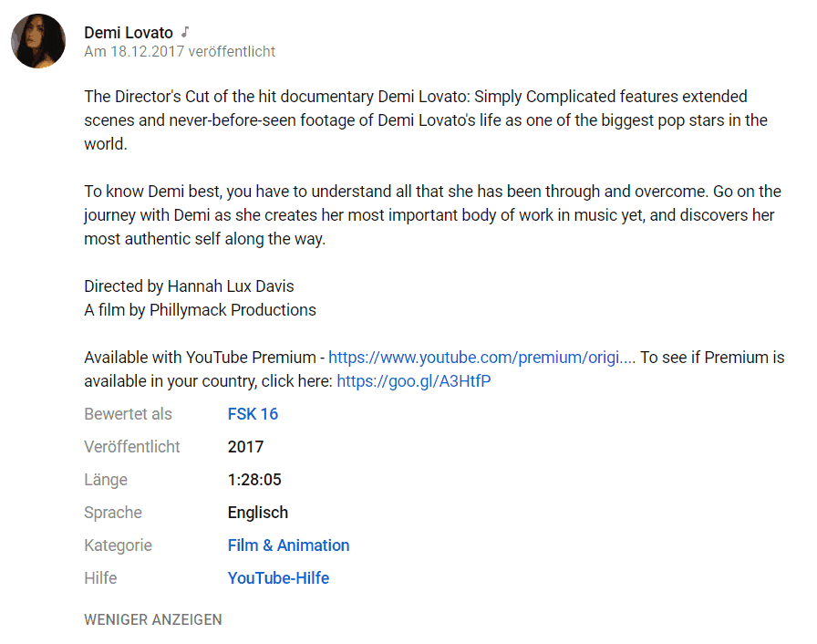Screen dimensions: 817x644
Task: Click the 'Available with YouTube Premium' text
Action: 200,358
